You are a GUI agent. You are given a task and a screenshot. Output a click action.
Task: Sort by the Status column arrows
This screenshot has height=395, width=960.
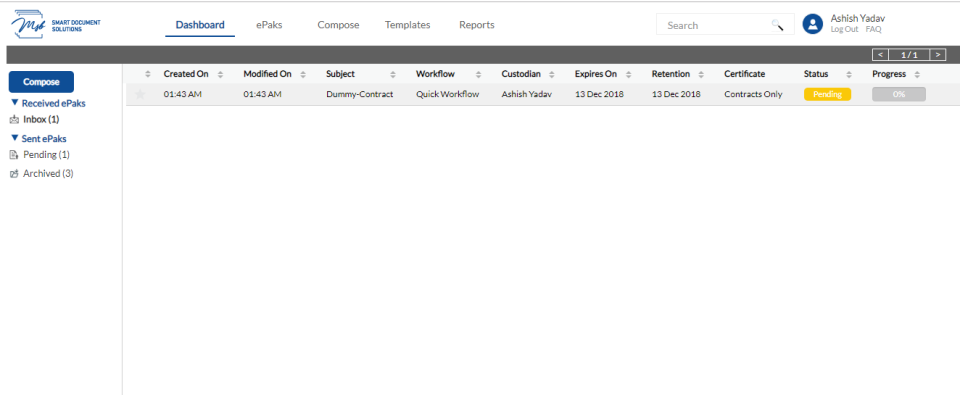pos(849,74)
